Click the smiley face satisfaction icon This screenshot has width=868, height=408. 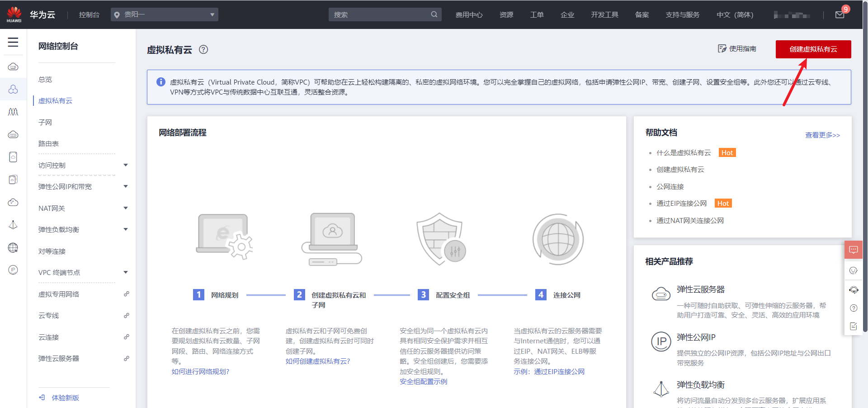coord(854,270)
